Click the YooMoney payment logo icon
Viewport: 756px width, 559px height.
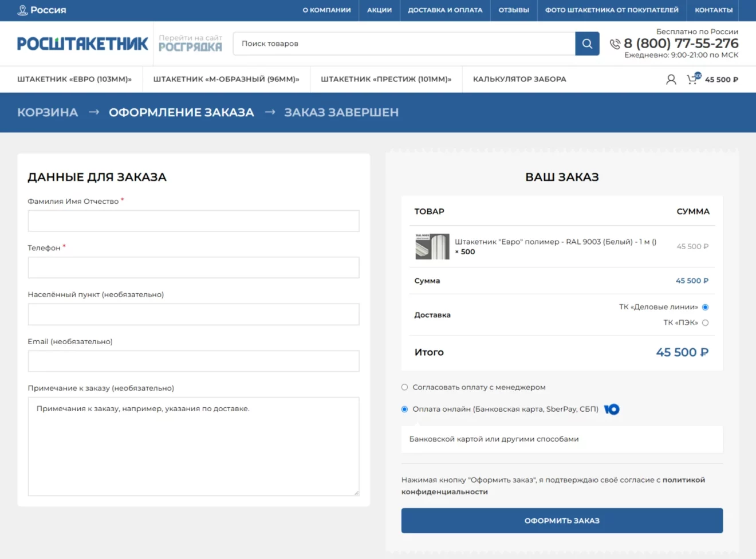[612, 409]
